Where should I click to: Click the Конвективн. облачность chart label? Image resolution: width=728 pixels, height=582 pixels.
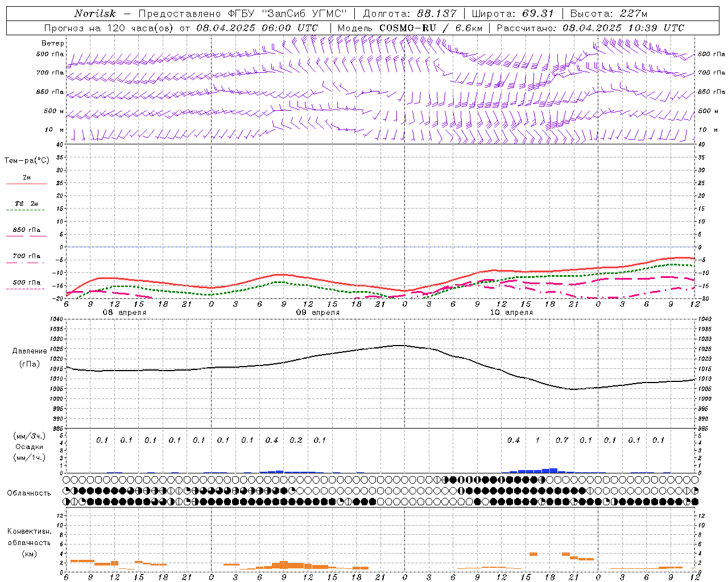(x=28, y=542)
